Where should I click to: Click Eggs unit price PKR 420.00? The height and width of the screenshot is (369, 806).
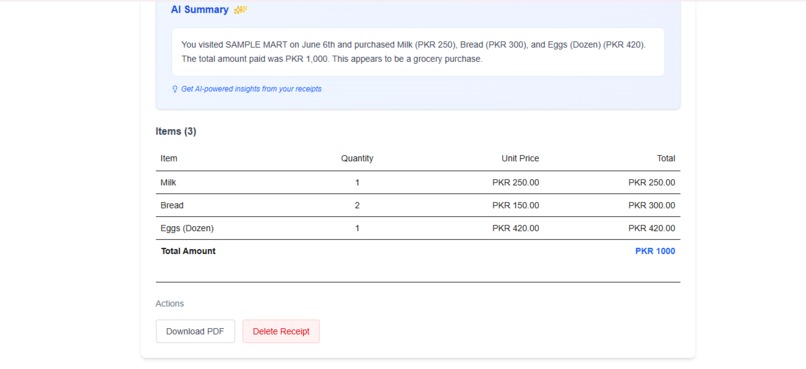pos(516,228)
